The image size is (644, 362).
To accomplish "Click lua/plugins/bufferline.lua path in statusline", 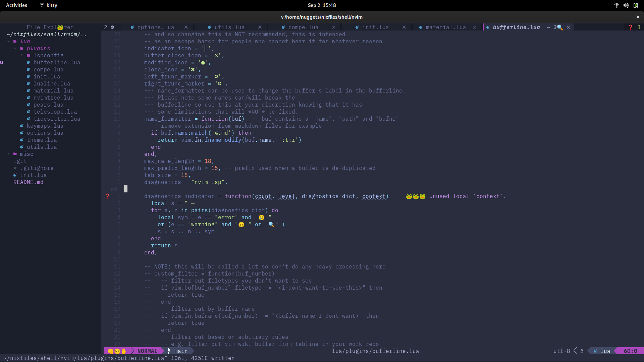I will click(x=375, y=351).
